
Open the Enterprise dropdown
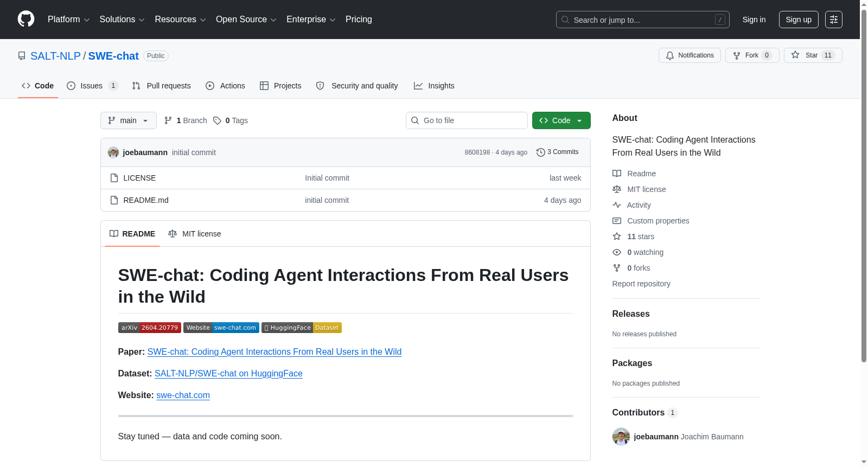(x=311, y=20)
